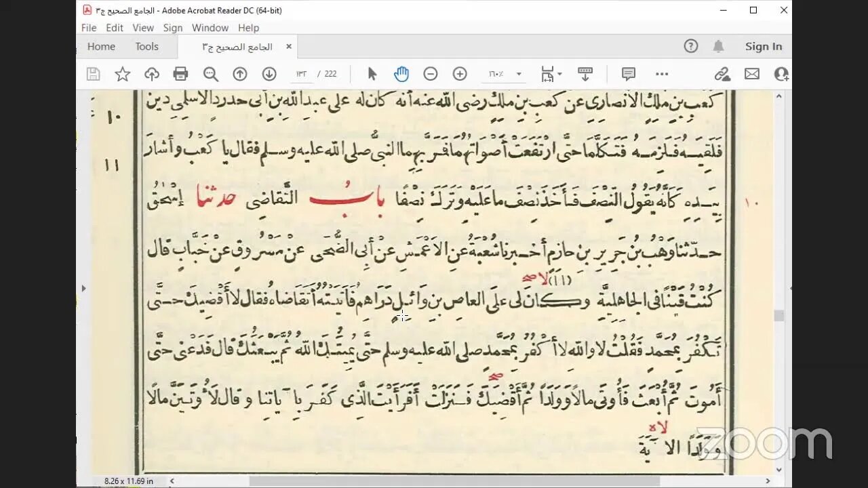Open fit page options tool
Viewport: 868px width, 488px height.
click(551, 74)
